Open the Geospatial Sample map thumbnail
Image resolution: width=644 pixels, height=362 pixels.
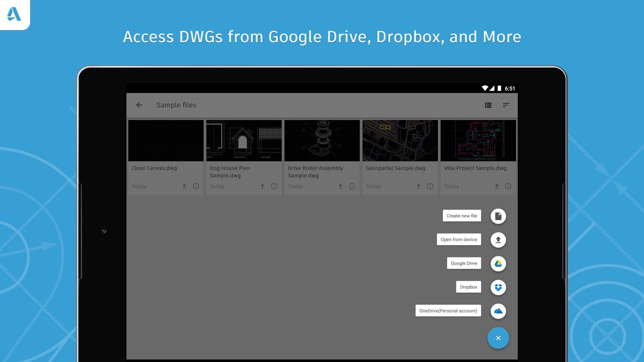coord(400,140)
